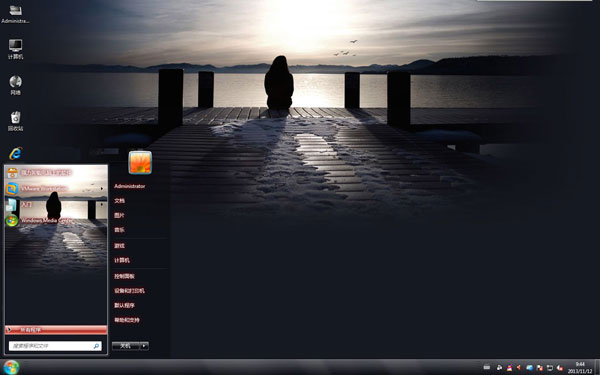Expand the VMware Workstation jump list arrow
Screen dimensions: 600x375
pyautogui.click(x=102, y=188)
